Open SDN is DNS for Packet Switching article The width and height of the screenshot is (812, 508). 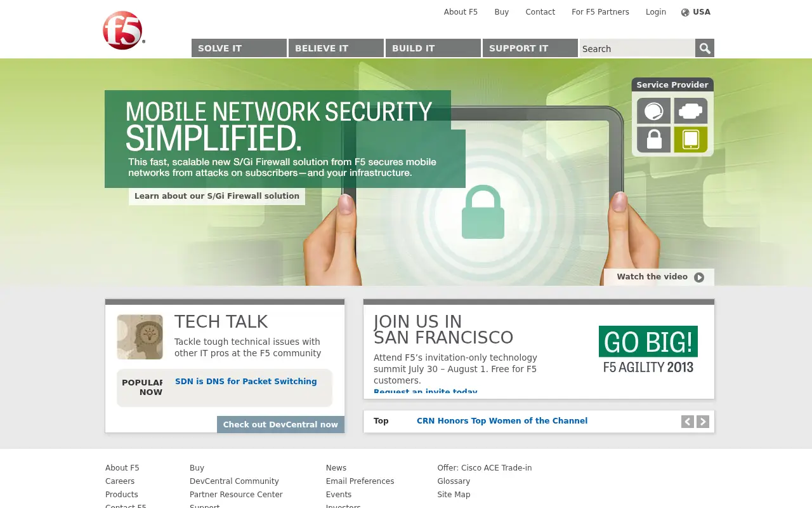[x=246, y=382]
